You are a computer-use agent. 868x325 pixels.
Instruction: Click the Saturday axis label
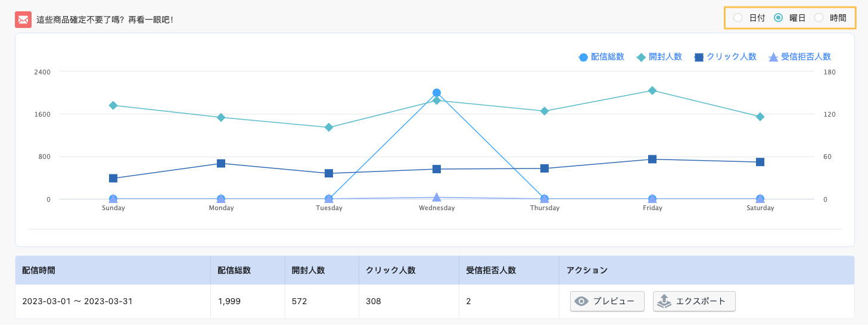pyautogui.click(x=760, y=208)
